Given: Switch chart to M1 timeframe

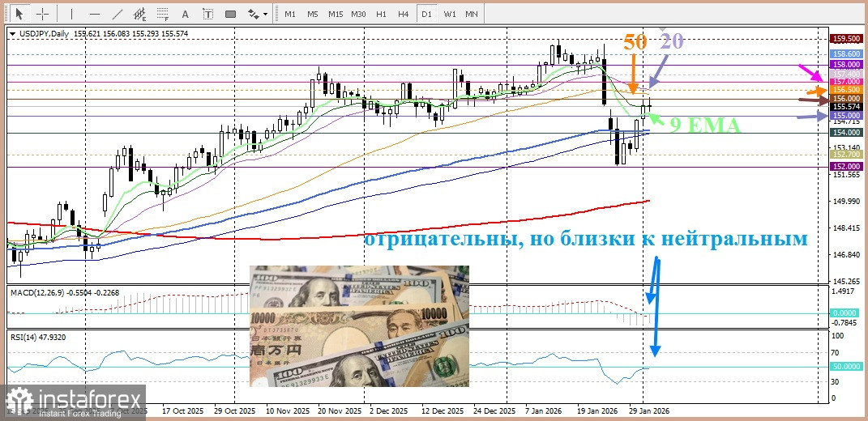Looking at the screenshot, I should [x=290, y=14].
